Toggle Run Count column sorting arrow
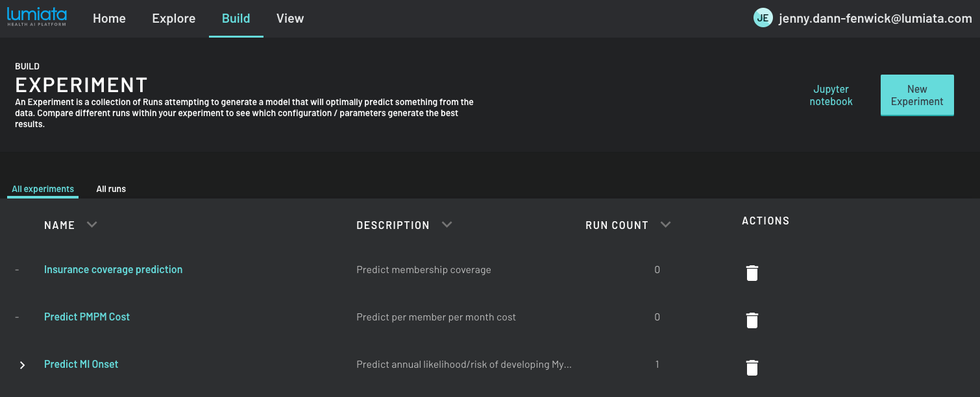Screen dimensions: 980x397 click(665, 224)
